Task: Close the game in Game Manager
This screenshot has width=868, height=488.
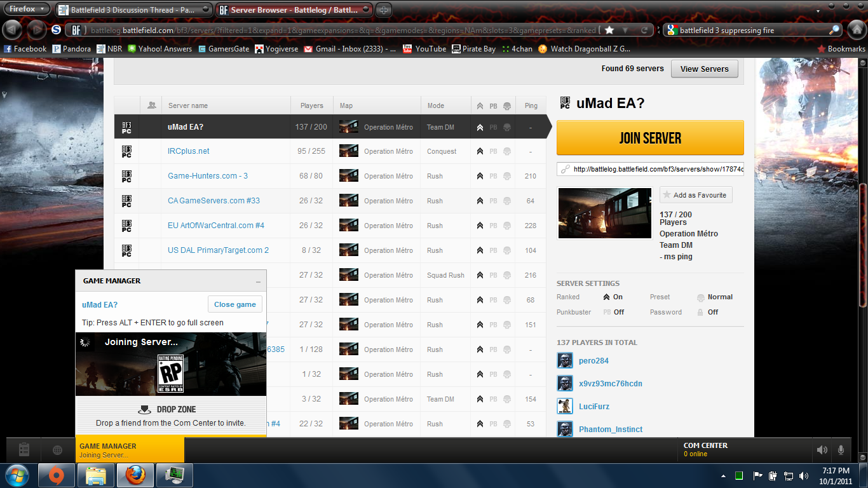Action: point(235,304)
